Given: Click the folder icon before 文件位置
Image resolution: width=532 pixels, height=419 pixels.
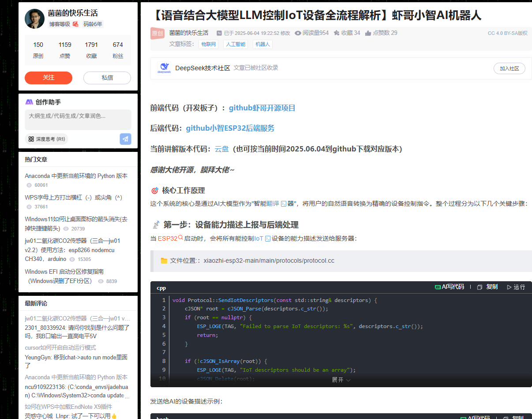Looking at the screenshot, I should point(164,260).
